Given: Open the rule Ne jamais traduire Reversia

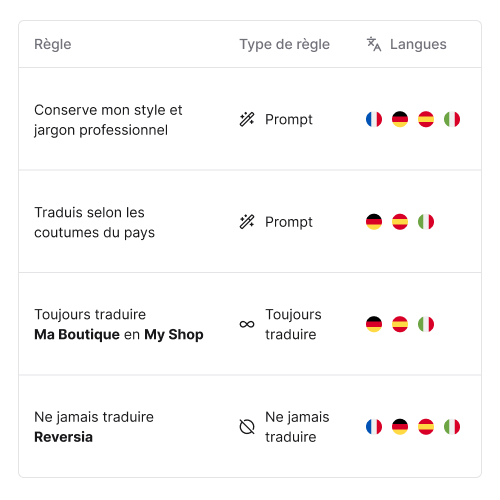Looking at the screenshot, I should pos(250,426).
